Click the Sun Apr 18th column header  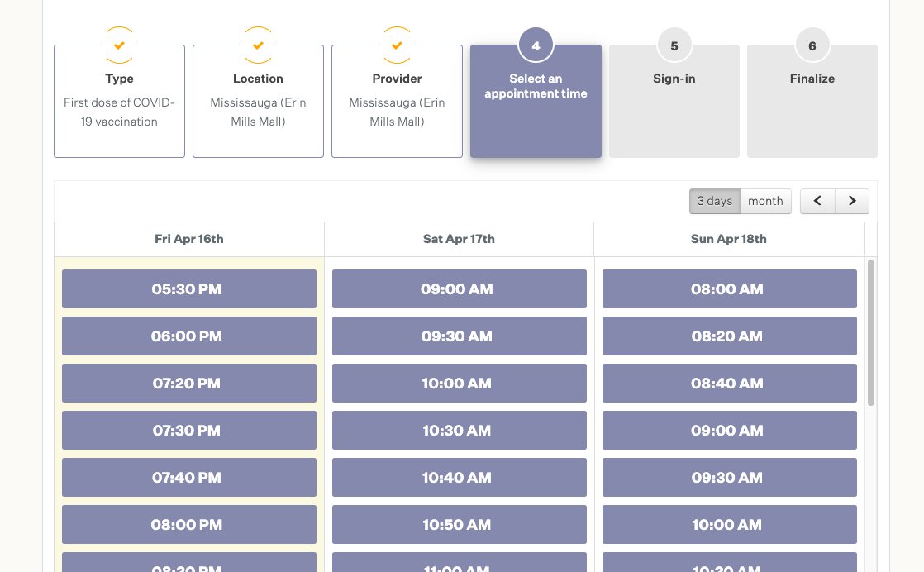pyautogui.click(x=729, y=239)
